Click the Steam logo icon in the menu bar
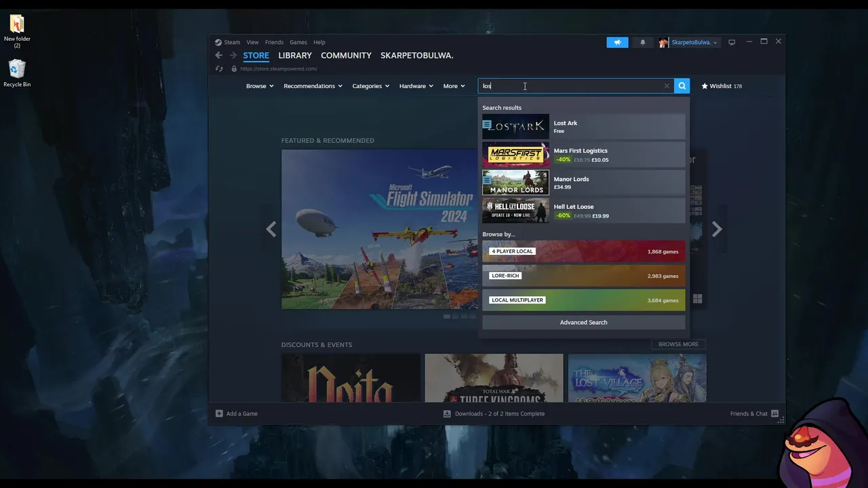Screen dimensions: 868x488 (x=218, y=42)
